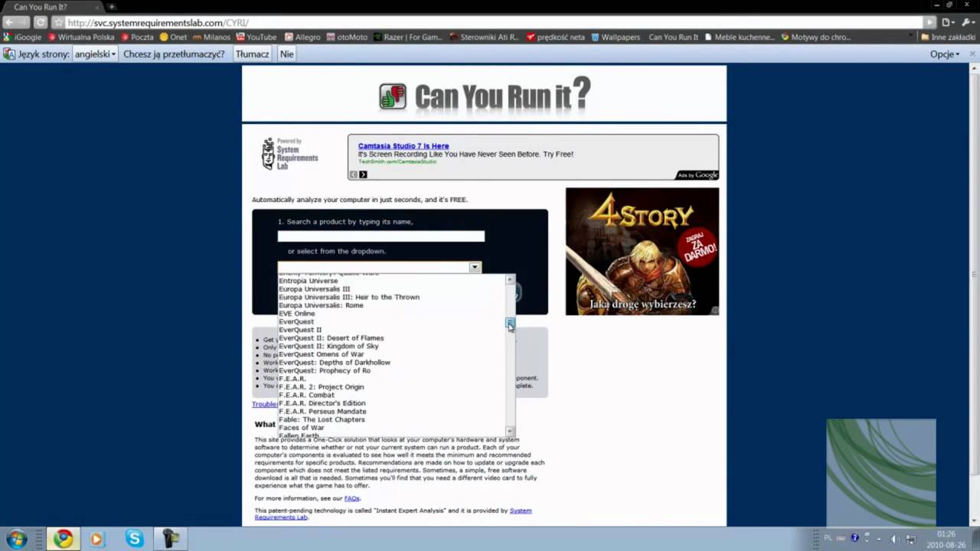Click the Nie button in translate bar
The height and width of the screenshot is (551, 980).
(x=286, y=54)
